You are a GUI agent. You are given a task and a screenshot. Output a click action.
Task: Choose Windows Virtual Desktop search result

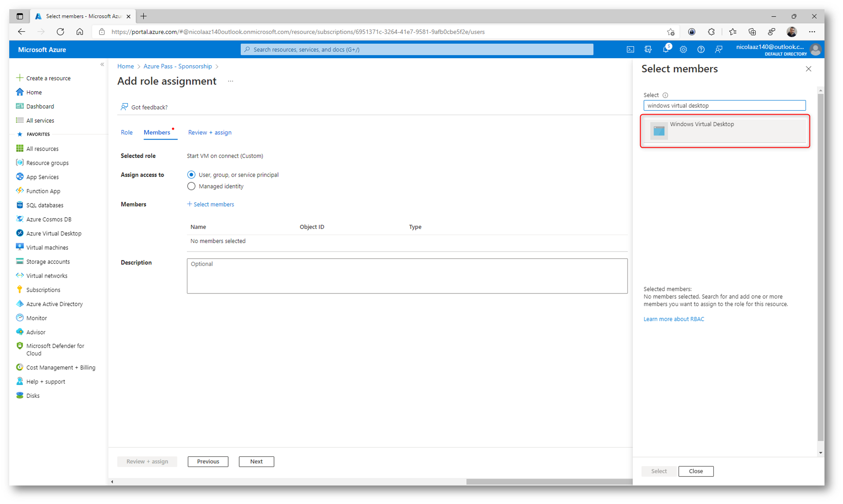(725, 131)
